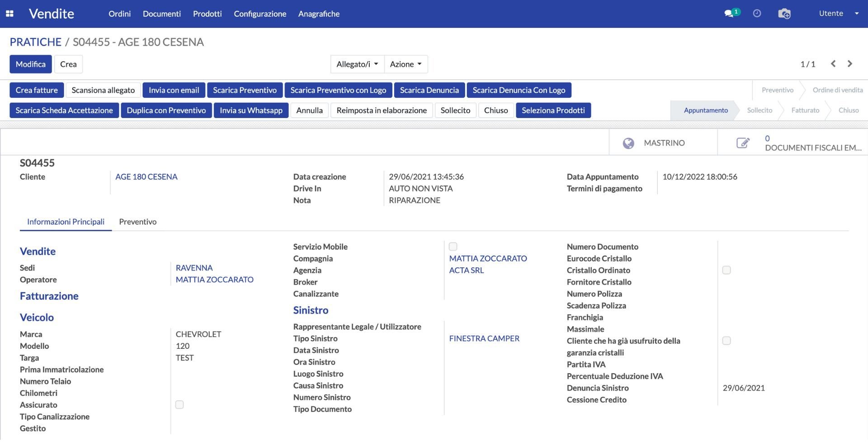
Task: Go to next record with right arrow
Action: tap(850, 64)
